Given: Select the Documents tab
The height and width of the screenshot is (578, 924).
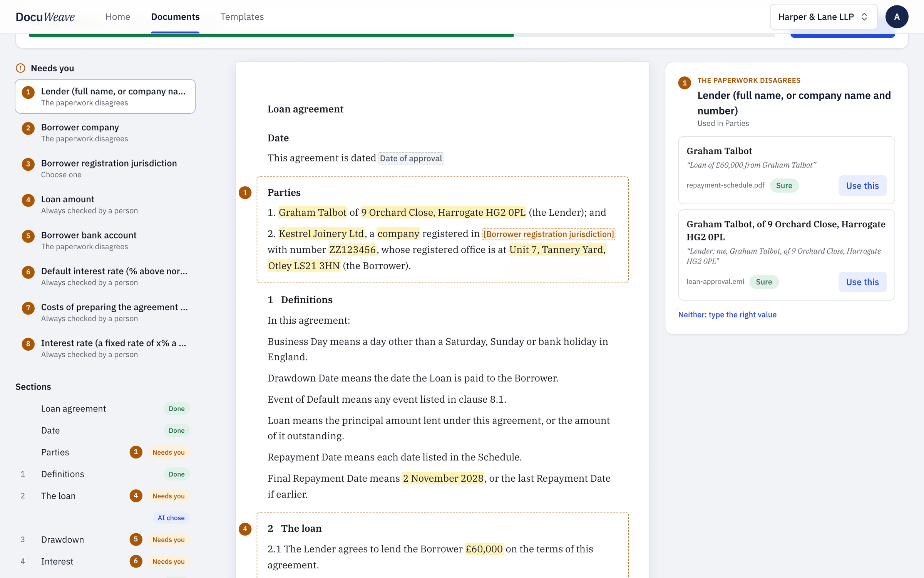Looking at the screenshot, I should click(x=175, y=17).
